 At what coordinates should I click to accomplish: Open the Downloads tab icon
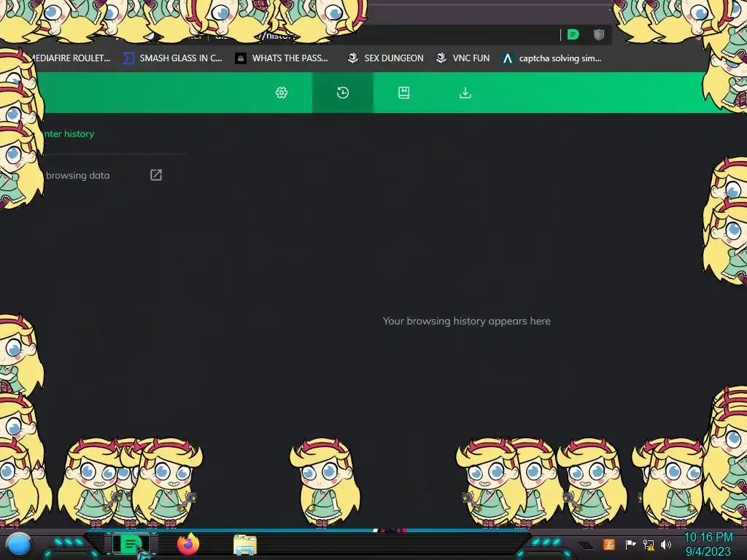pos(465,93)
